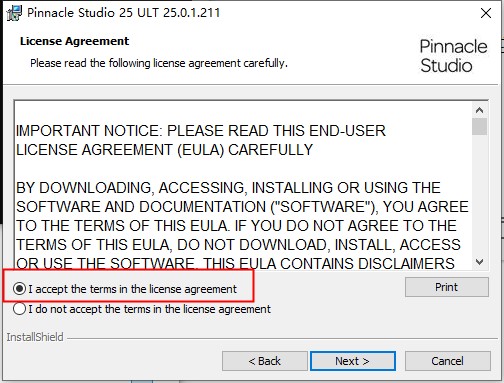This screenshot has width=504, height=383.
Task: Click the Pinnacle Studio 25 ULT title text
Action: pyautogui.click(x=124, y=13)
